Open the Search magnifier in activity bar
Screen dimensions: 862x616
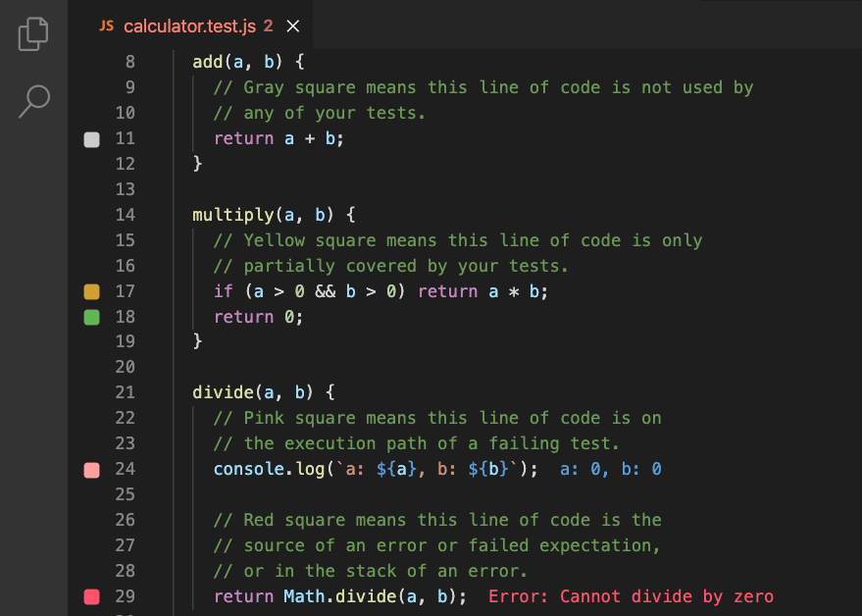click(34, 101)
